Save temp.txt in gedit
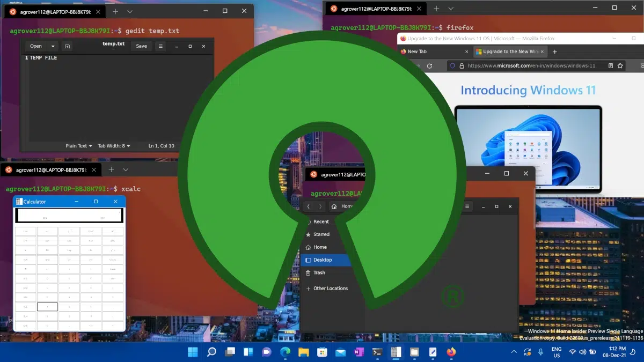644x362 pixels. click(x=141, y=46)
